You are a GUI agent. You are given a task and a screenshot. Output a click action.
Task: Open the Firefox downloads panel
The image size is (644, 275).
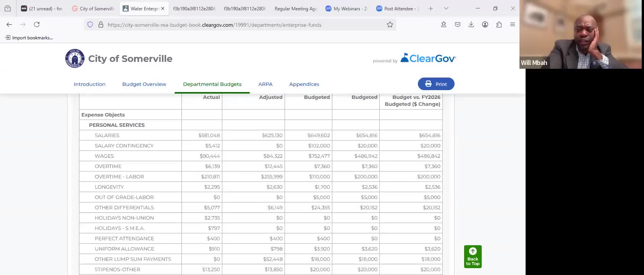click(x=471, y=24)
